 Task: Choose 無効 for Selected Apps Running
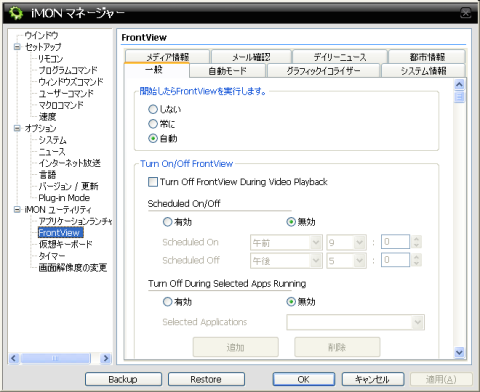pyautogui.click(x=291, y=302)
